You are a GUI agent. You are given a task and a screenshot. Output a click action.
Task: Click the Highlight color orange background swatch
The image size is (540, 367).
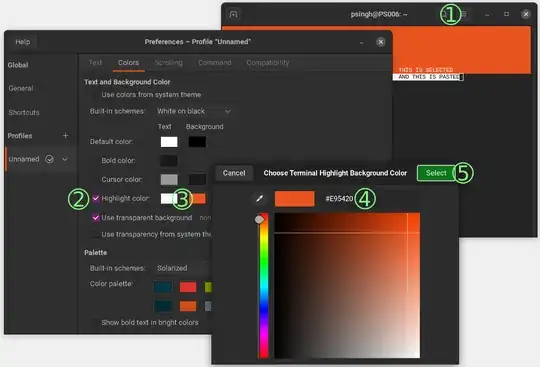pos(199,198)
